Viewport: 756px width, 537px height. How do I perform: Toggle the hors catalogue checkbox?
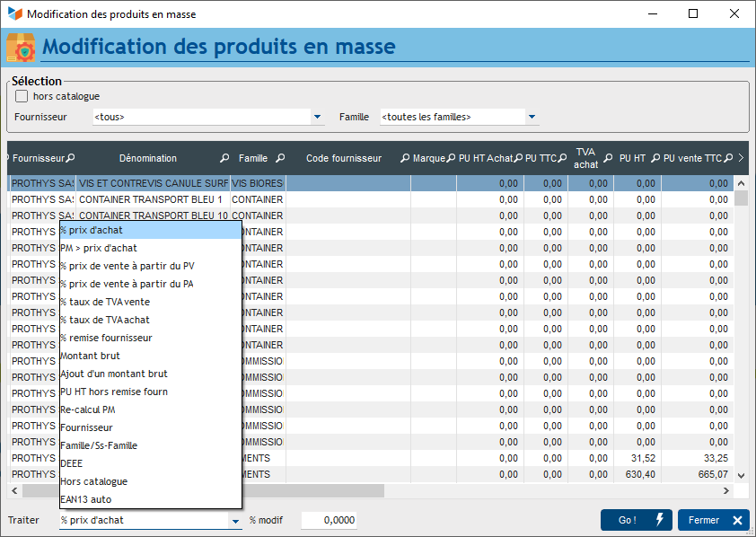tap(22, 96)
